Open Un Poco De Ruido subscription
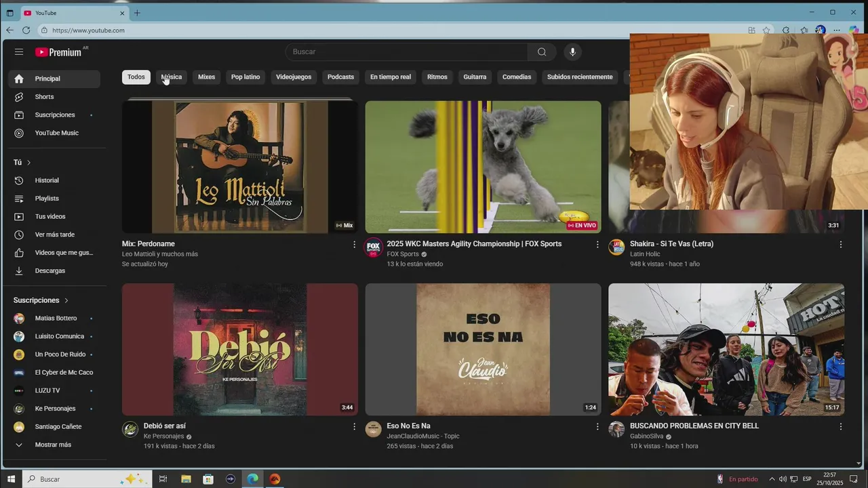Viewport: 868px width, 488px height. click(54, 354)
